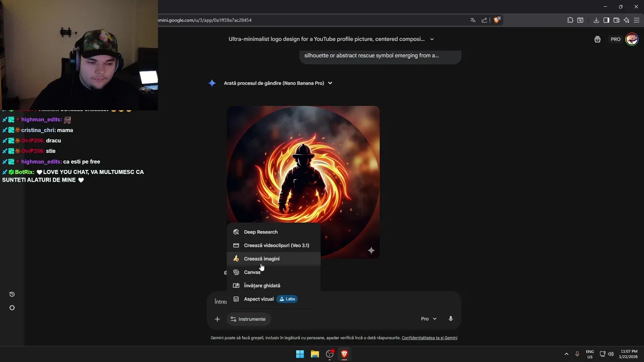Image resolution: width=644 pixels, height=362 pixels.
Task: Show hidden system tray icons chevron
Action: pos(566,354)
